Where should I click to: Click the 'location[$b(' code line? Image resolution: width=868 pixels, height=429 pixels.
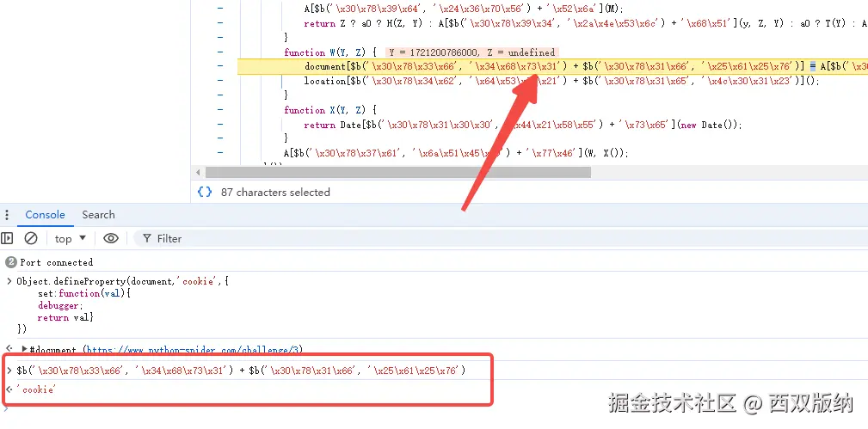pyautogui.click(x=562, y=81)
